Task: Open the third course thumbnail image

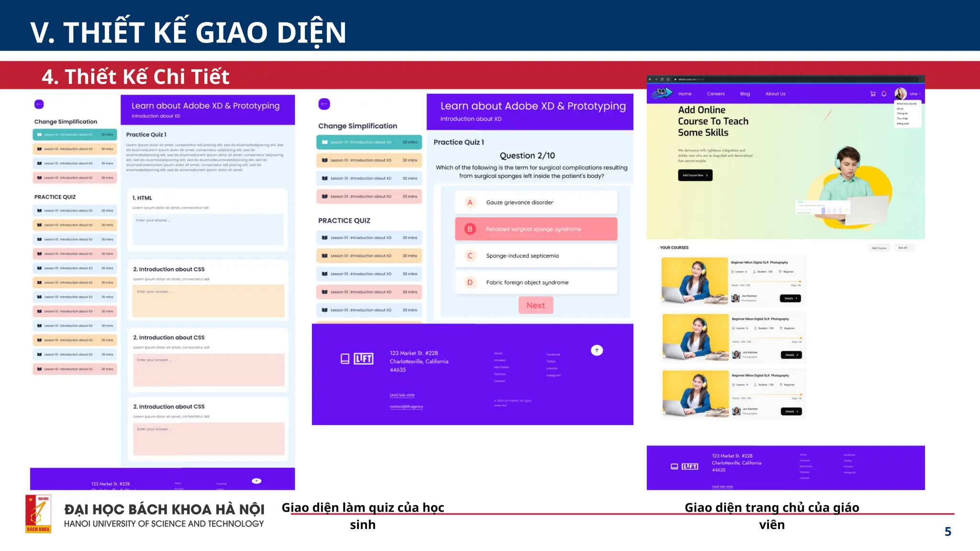Action: coord(696,394)
